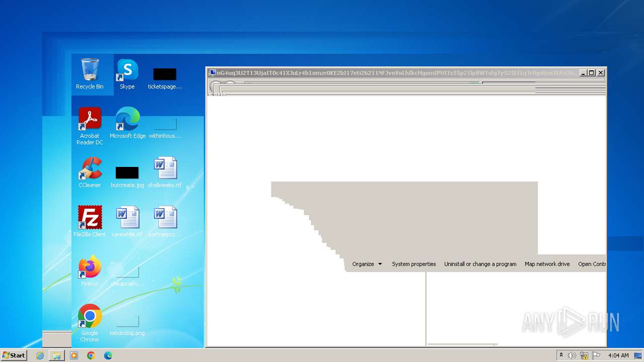Click the Open Control Panel command
Image resolution: width=644 pixels, height=362 pixels.
coord(592,264)
